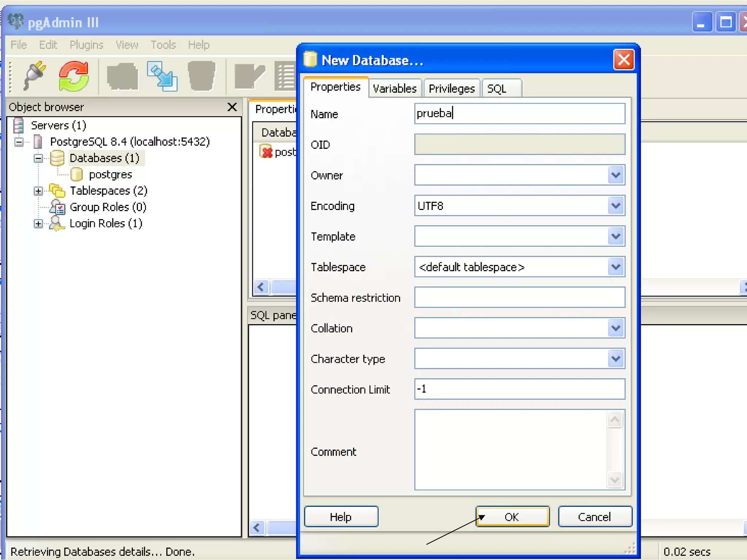
Task: Click the Comment box scroll-down arrow
Action: (x=615, y=480)
